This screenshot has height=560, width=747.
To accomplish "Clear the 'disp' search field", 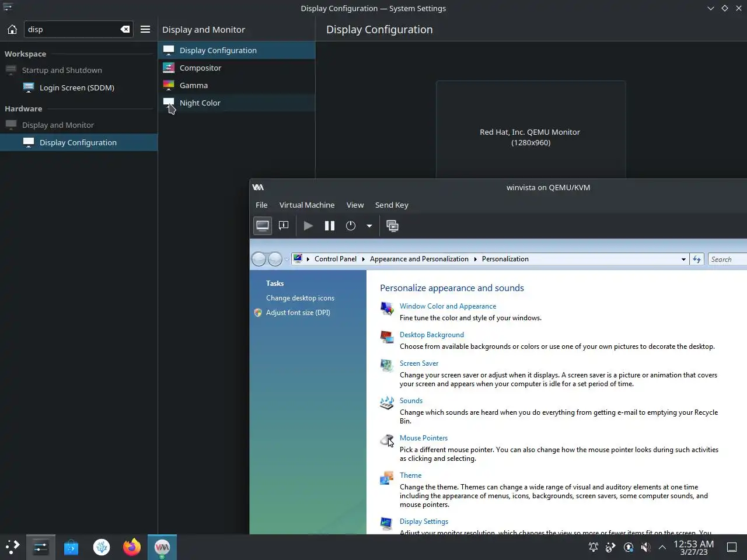I will click(125, 29).
